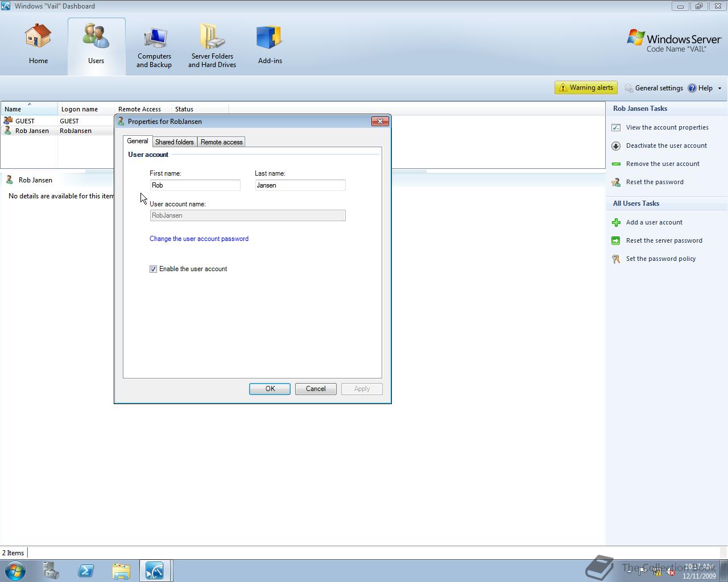Screen dimensions: 728x582
Task: Sort by the Status column
Action: pyautogui.click(x=200, y=109)
